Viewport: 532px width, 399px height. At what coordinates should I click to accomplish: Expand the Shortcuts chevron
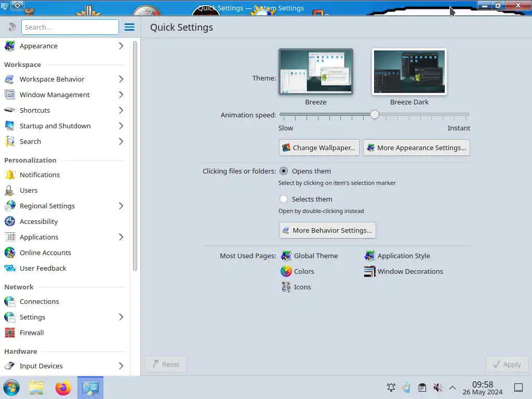tap(121, 110)
